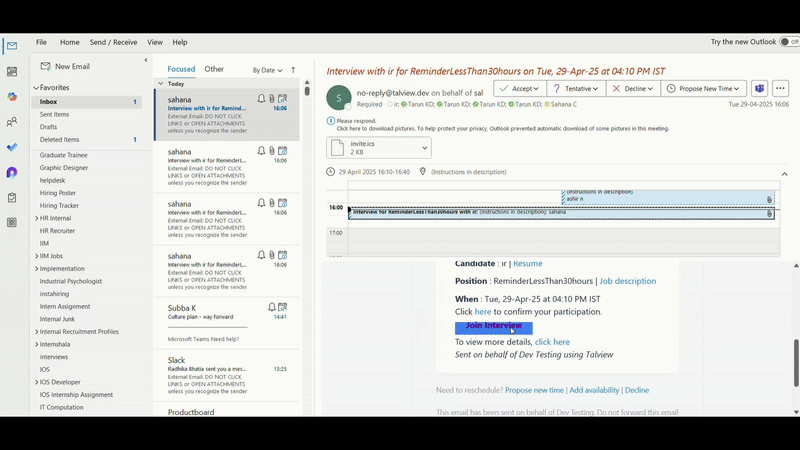Open the View tab
Screen dimensions: 800x450
click(x=155, y=42)
